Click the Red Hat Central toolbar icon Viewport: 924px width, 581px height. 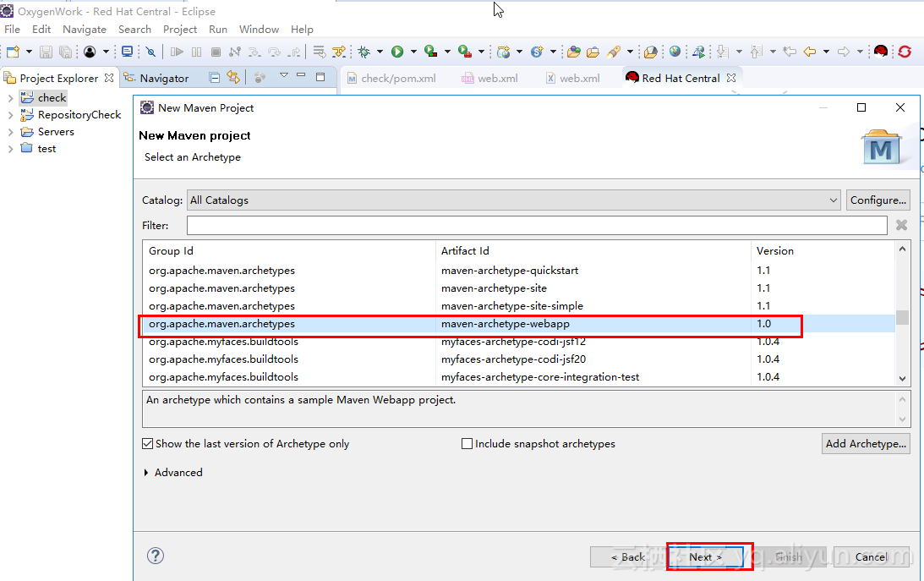point(880,52)
